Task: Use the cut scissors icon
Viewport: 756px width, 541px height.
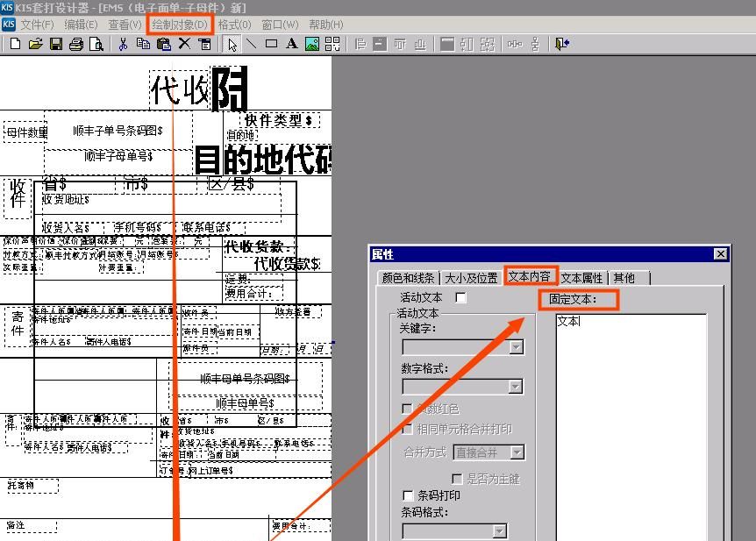Action: click(x=122, y=44)
